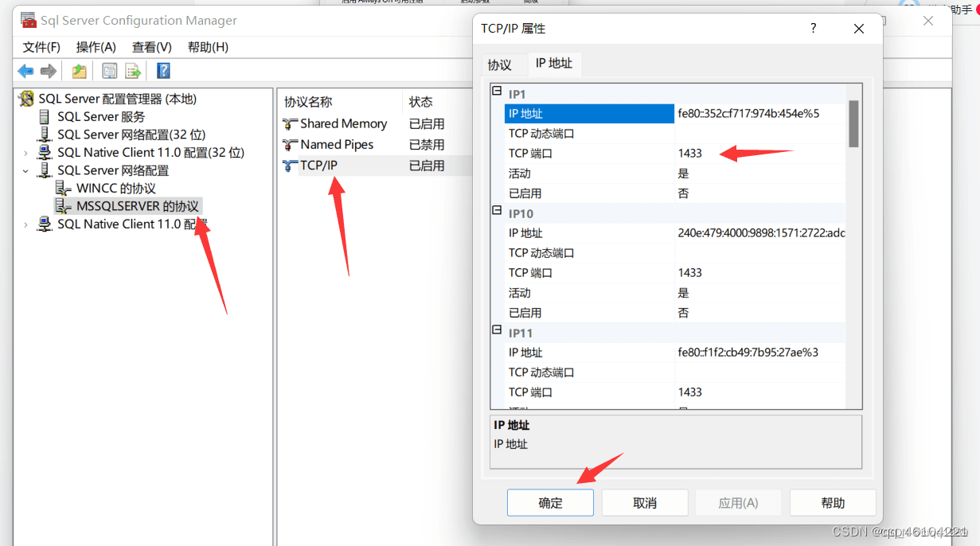Collapse the SQL Server 网络配置 node
The height and width of the screenshot is (546, 980).
(x=25, y=170)
